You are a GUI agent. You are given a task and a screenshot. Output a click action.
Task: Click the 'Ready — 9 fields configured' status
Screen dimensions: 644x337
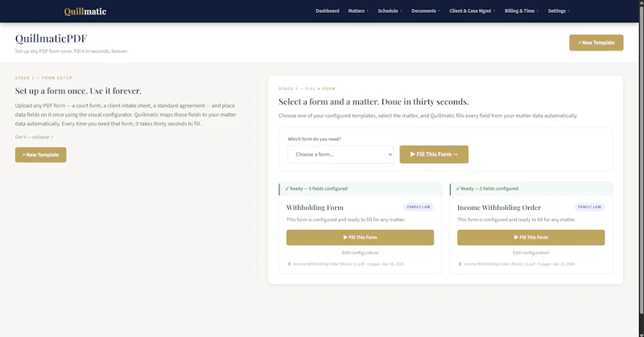pos(316,188)
